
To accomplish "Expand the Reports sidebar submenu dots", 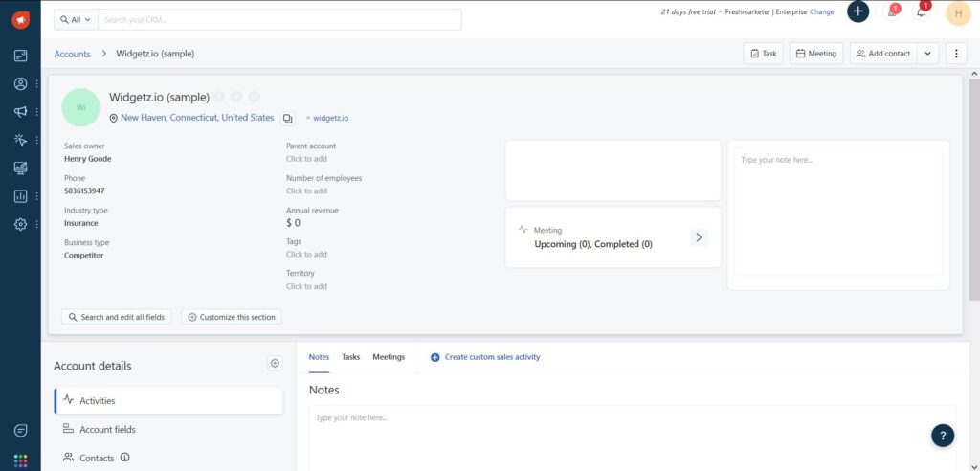I will 37,196.
